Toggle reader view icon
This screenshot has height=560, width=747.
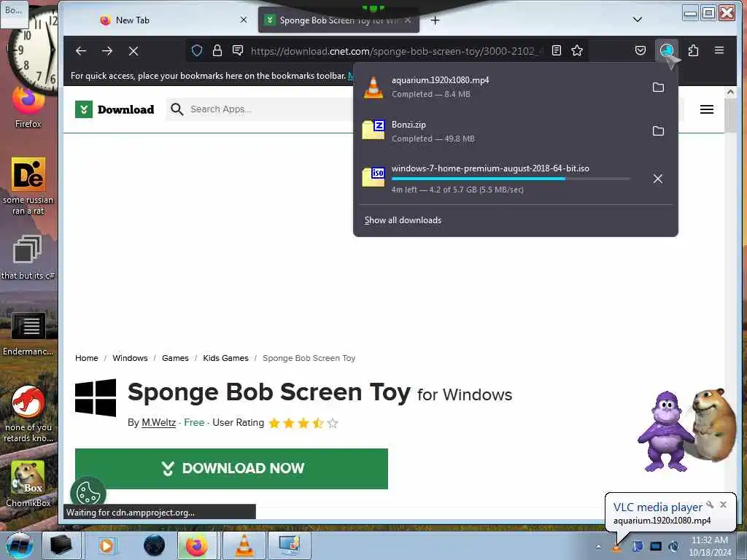pos(556,50)
